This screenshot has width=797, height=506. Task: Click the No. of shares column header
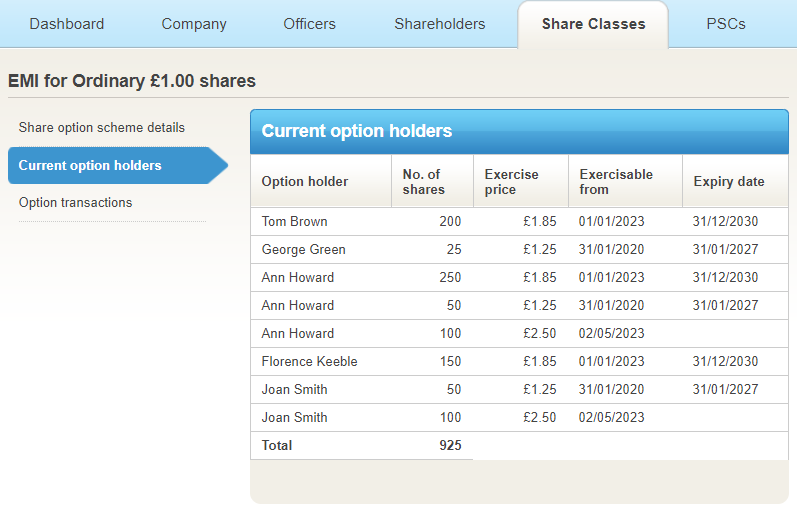click(423, 182)
